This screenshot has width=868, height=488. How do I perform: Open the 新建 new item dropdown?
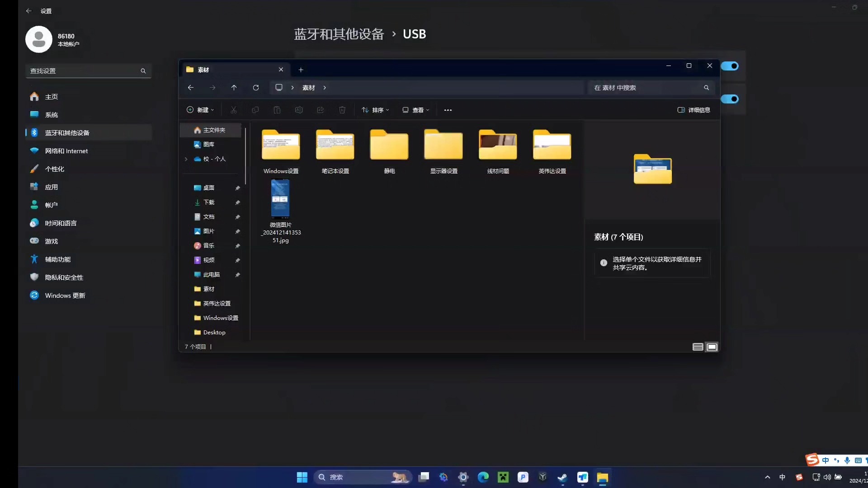tap(200, 110)
